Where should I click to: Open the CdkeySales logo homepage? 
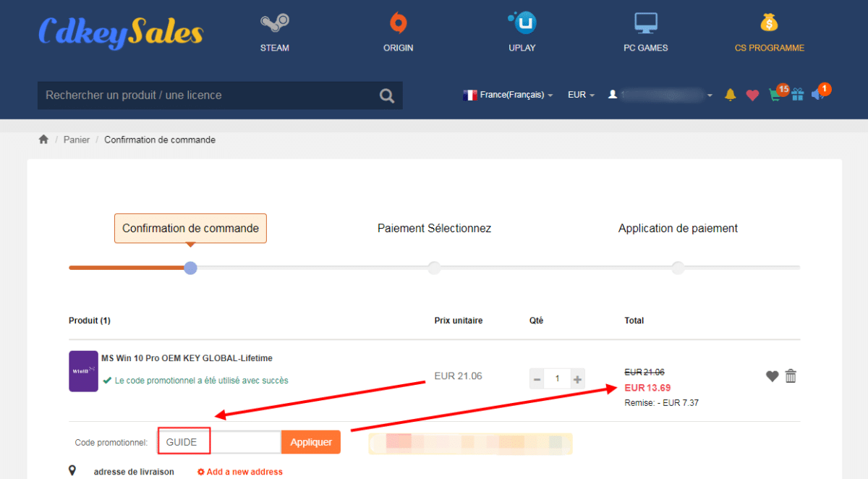coord(120,32)
